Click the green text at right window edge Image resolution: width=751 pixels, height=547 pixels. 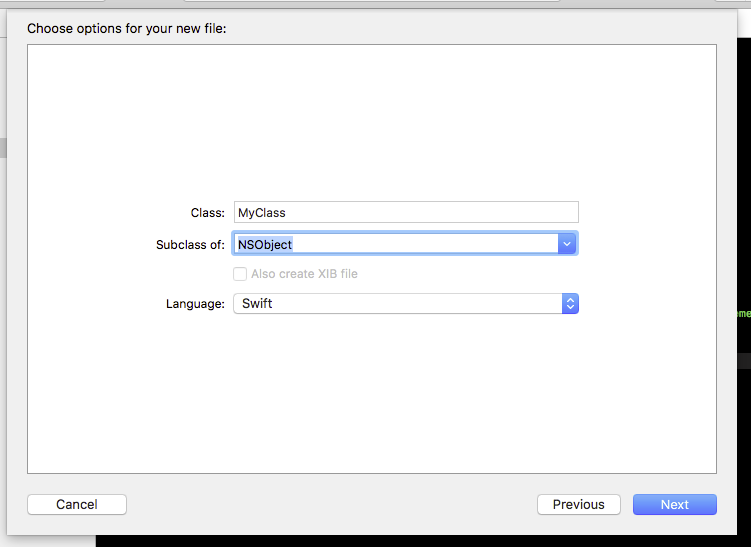[744, 314]
